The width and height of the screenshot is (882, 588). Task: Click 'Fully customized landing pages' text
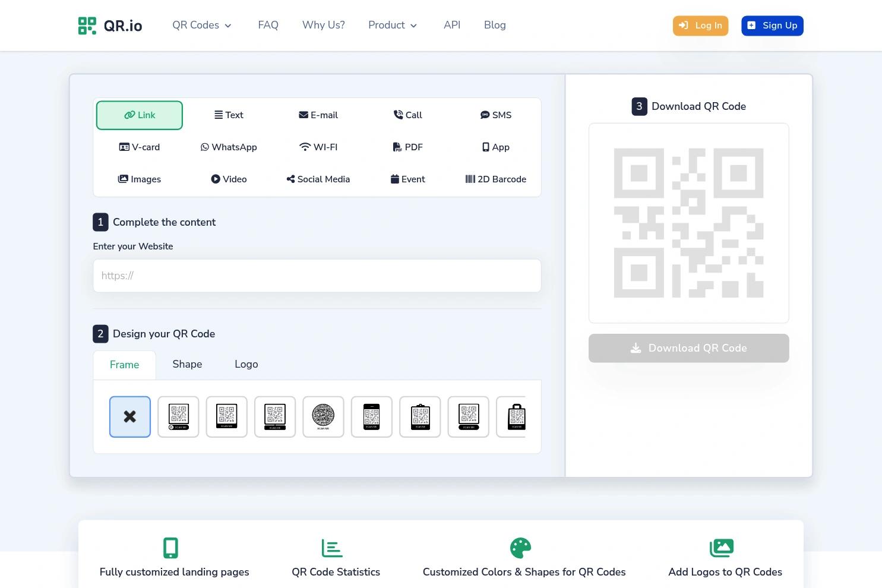[175, 573]
